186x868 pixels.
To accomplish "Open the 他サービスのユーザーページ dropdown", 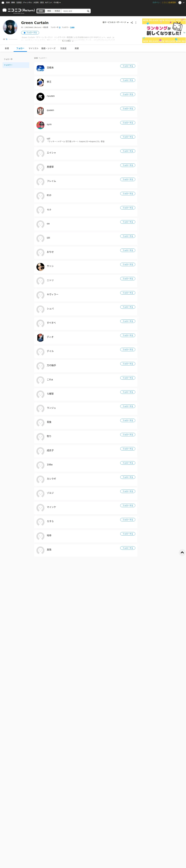I will click(x=115, y=23).
